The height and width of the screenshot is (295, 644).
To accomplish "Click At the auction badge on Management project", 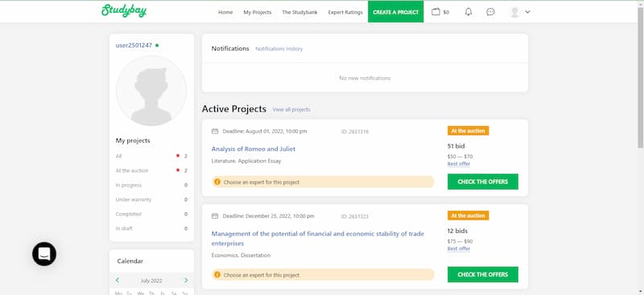I will [x=469, y=215].
